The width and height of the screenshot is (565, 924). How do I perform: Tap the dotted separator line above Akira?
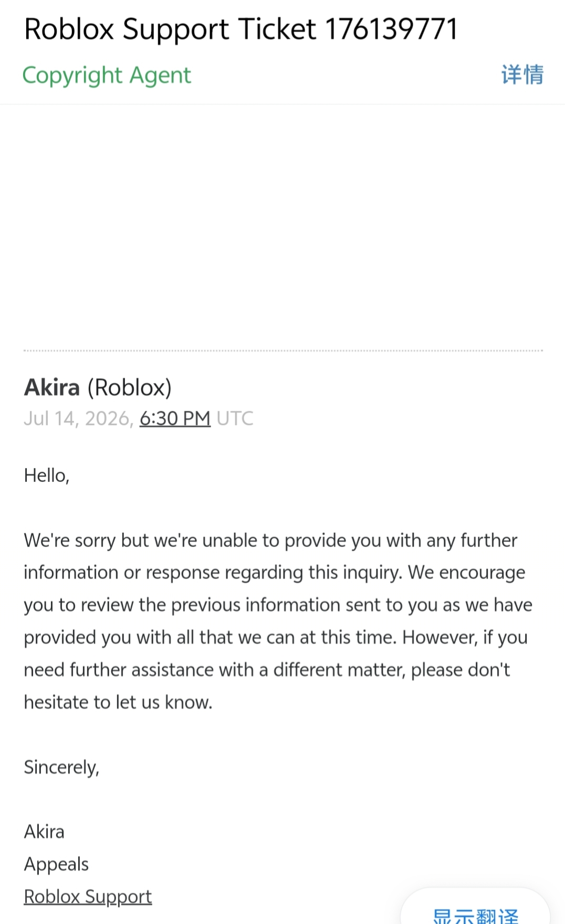[x=283, y=350]
